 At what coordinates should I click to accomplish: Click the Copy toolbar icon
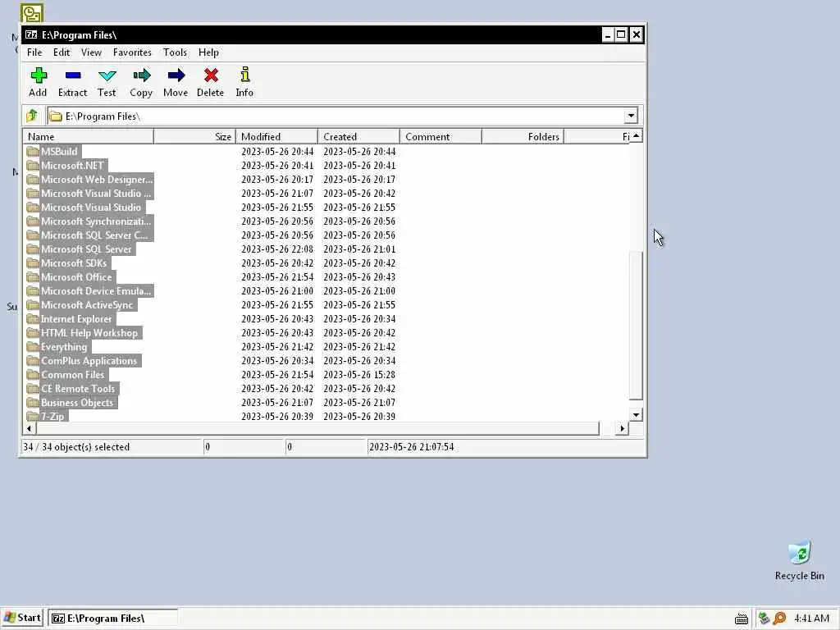(141, 75)
